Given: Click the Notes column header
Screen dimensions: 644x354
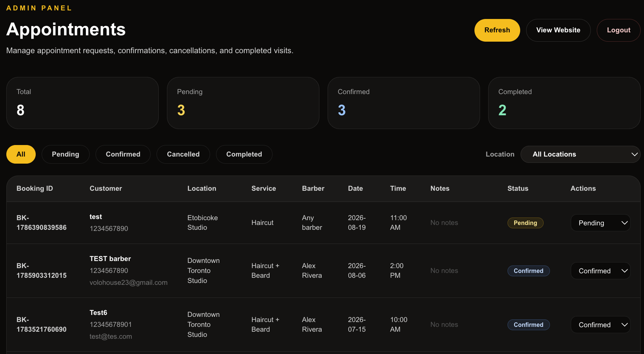Looking at the screenshot, I should tap(440, 189).
